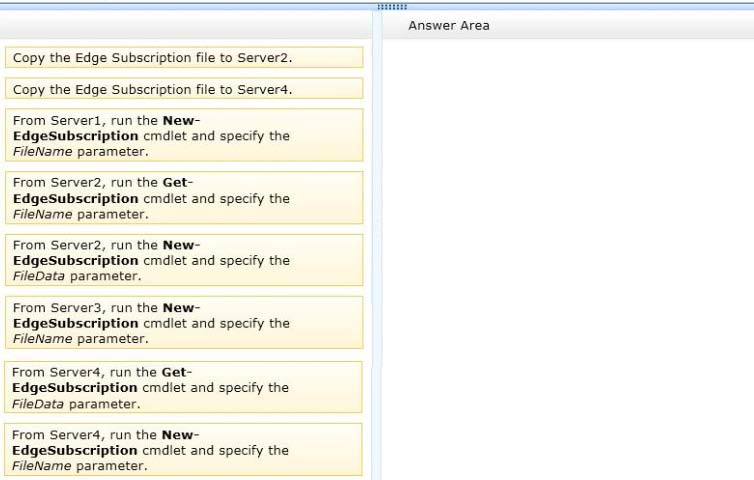
Task: Select 'Copy the Edge Subscription file to Server4' item
Action: [x=184, y=89]
